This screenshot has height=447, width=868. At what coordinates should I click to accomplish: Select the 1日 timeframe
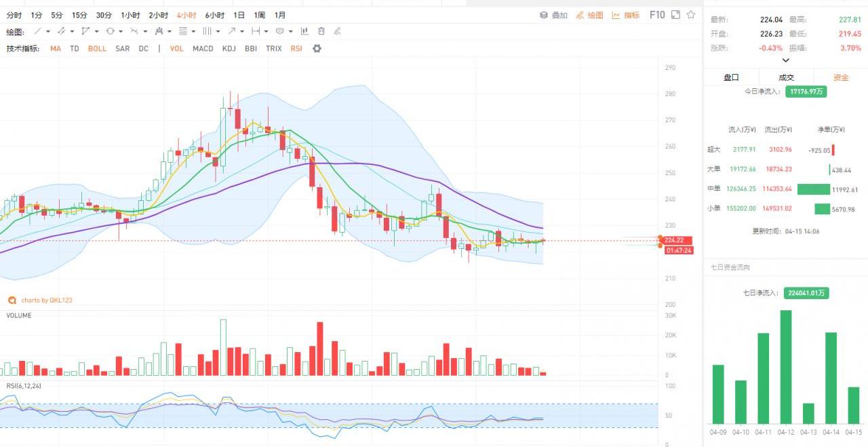click(x=239, y=15)
